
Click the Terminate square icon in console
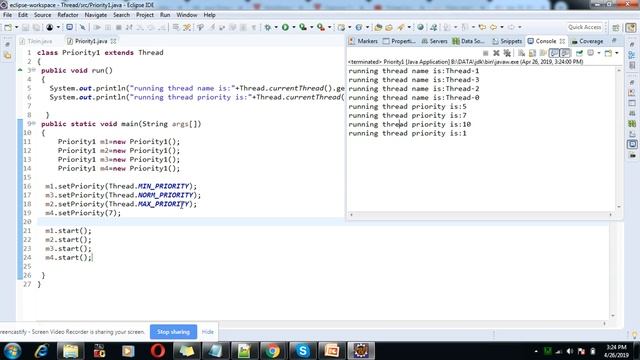click(x=485, y=53)
